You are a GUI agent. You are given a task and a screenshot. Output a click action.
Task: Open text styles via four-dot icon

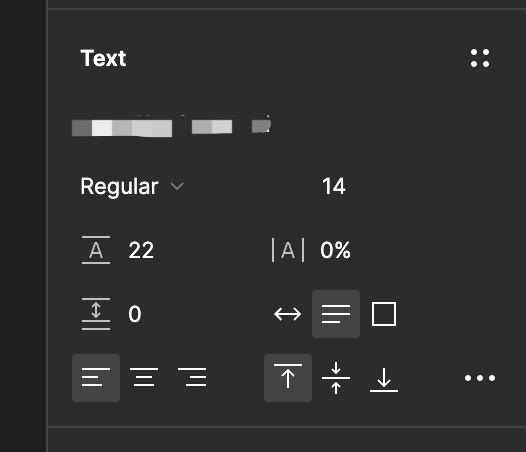[x=480, y=58]
